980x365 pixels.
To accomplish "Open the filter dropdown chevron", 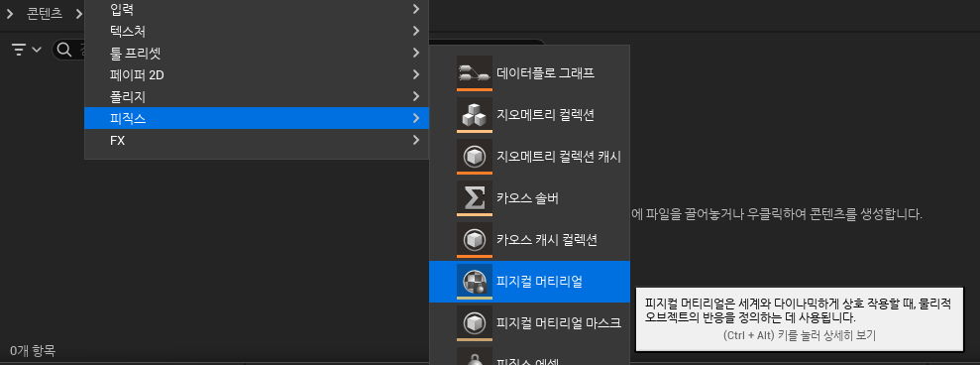I will point(37,50).
